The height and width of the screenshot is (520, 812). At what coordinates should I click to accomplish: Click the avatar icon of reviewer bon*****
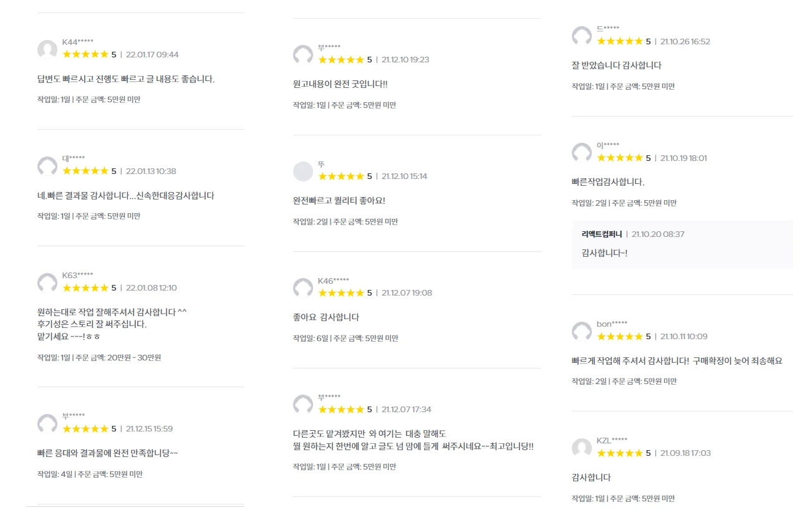(x=582, y=332)
